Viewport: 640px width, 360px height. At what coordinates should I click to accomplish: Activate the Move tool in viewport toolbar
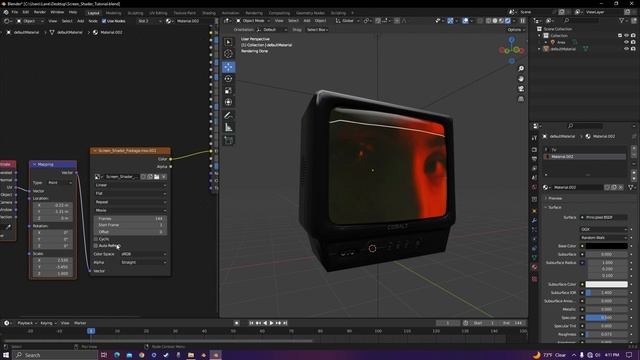click(x=229, y=67)
